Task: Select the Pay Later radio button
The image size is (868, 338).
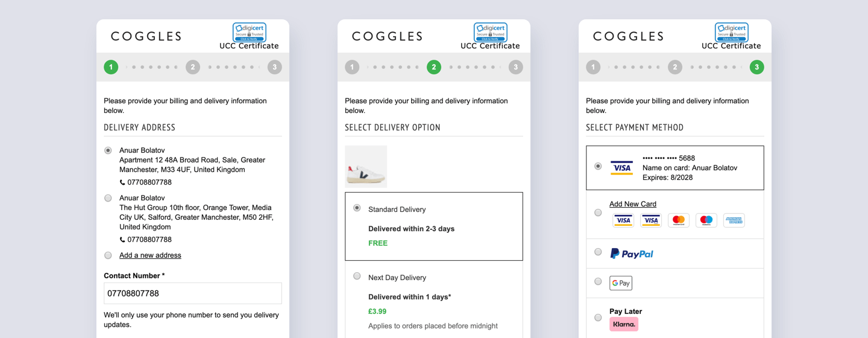Action: tap(598, 317)
